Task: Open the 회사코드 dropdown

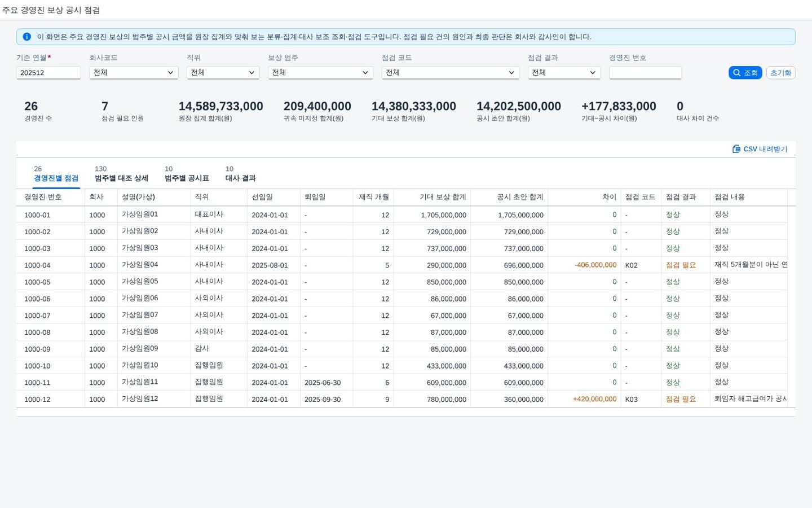Action: click(x=134, y=73)
